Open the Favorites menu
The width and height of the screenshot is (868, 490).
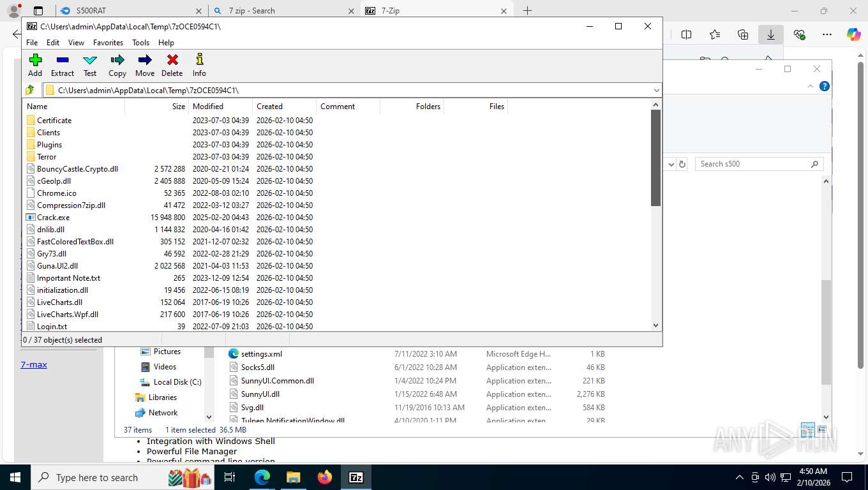[x=108, y=43]
